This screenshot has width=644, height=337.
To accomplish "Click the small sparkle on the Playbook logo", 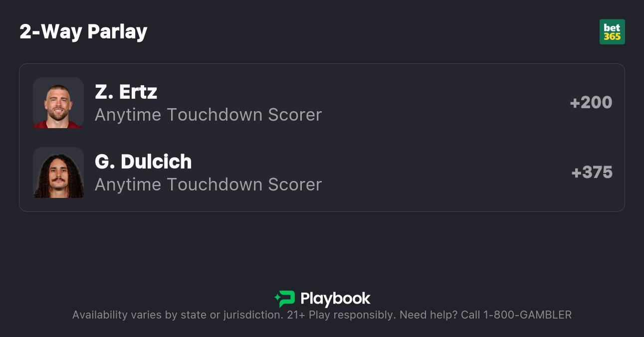I will coord(277,299).
